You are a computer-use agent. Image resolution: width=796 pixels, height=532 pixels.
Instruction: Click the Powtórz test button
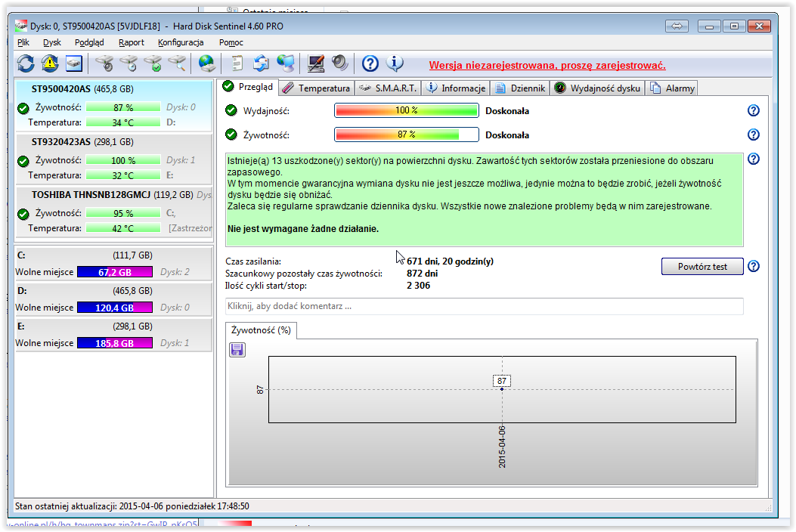click(x=702, y=267)
